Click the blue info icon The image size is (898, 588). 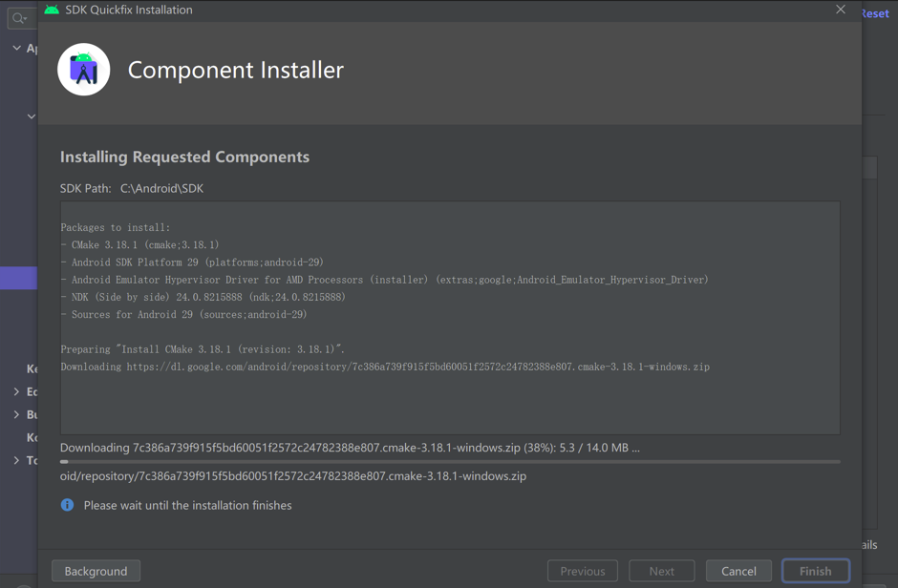pos(67,505)
